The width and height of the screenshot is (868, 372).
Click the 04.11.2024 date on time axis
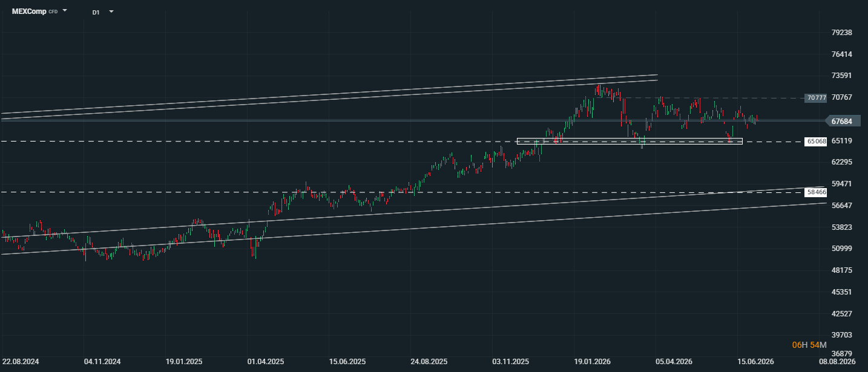pos(102,362)
